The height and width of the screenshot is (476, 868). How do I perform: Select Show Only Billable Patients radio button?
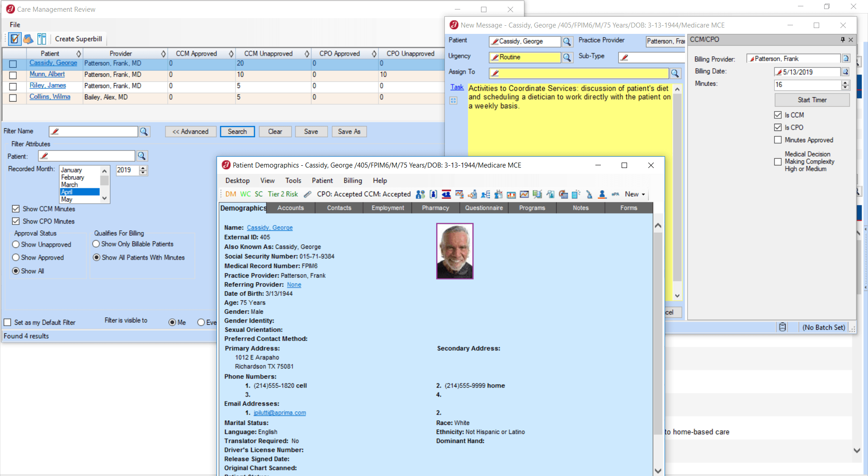point(96,244)
